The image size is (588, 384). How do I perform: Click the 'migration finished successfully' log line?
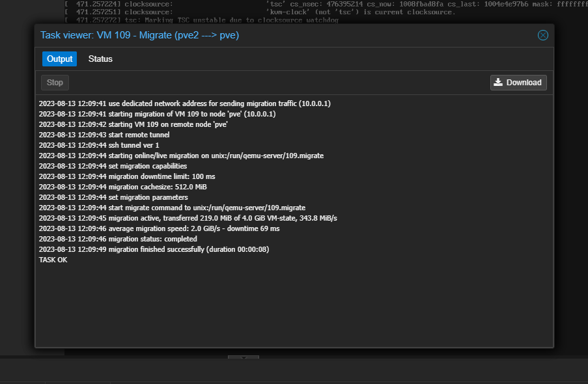[x=154, y=249]
